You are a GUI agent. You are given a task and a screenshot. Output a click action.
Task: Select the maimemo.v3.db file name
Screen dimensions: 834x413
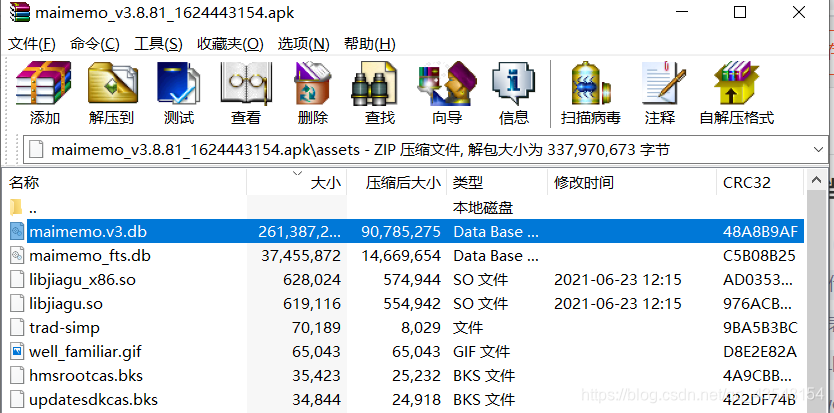coord(88,232)
